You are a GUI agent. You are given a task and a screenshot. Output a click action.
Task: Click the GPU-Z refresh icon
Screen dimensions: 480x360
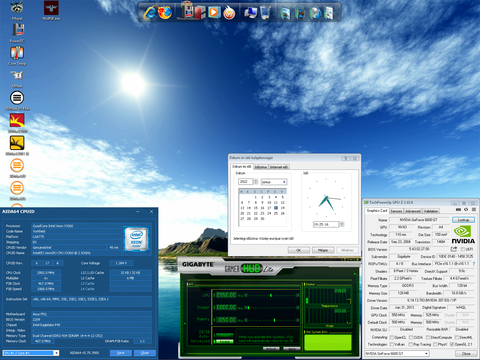[466, 210]
